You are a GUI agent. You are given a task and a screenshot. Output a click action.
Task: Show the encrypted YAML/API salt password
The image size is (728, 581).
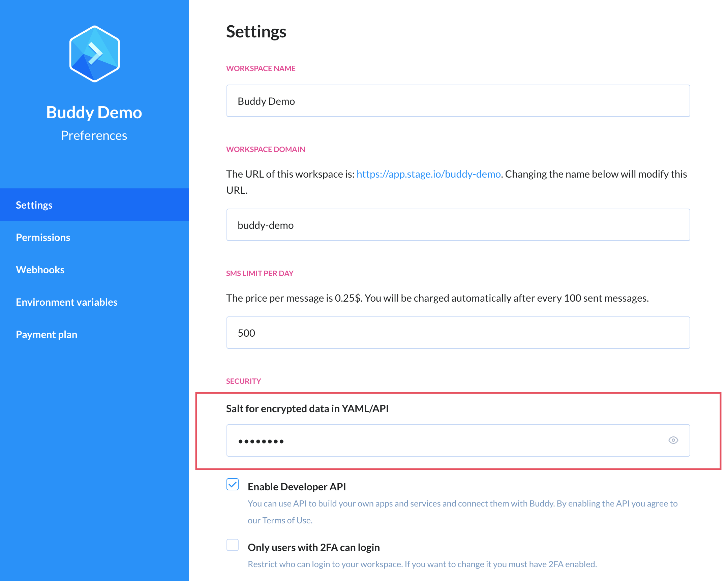tap(673, 440)
